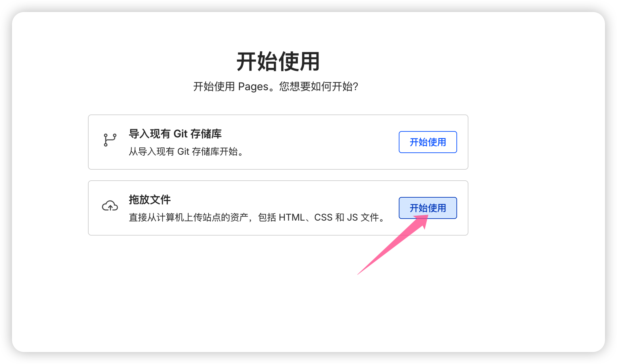The width and height of the screenshot is (617, 364).
Task: Select the 导入现有 Git 存储库 heading
Action: point(175,134)
